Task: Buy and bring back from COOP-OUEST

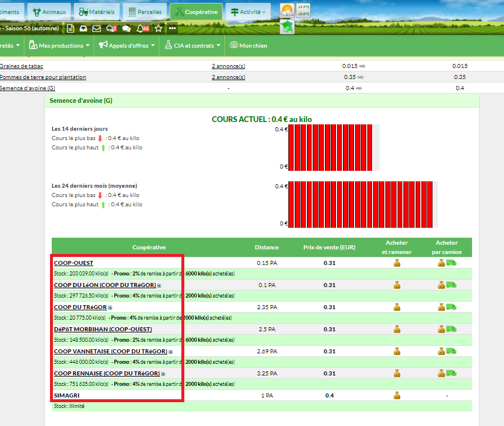Action: pos(397,263)
